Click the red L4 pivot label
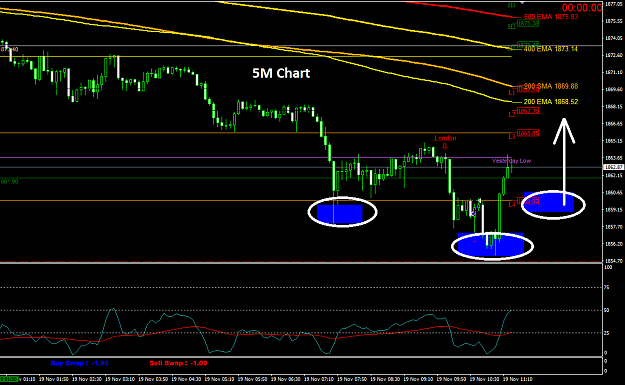Screen dimensions: 625x385 pos(512,204)
